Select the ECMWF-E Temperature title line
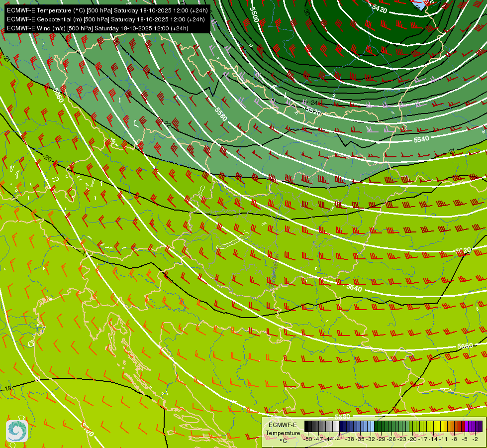 coord(107,10)
